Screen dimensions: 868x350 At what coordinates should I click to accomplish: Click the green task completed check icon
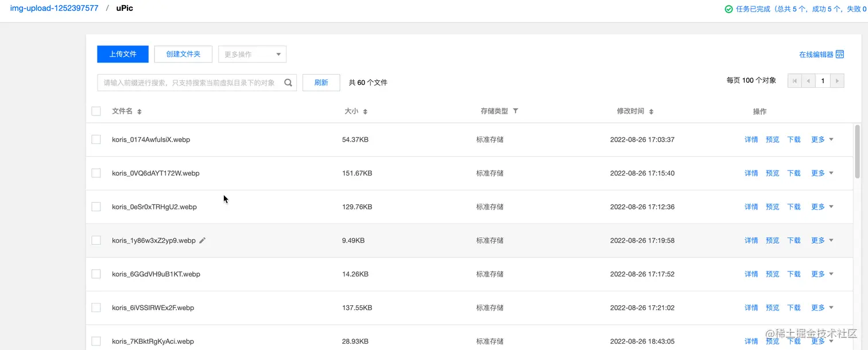[x=728, y=9]
